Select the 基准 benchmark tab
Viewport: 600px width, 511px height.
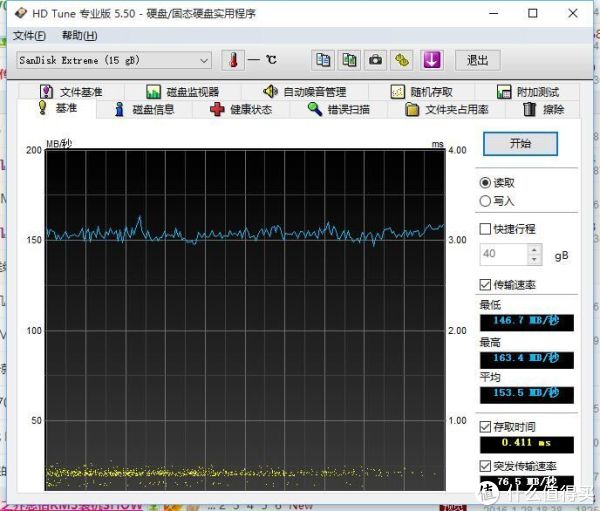point(57,108)
